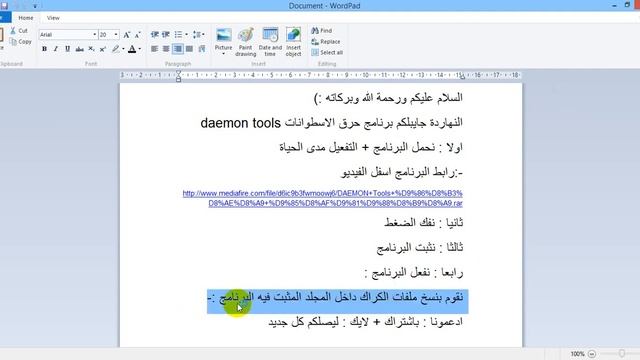This screenshot has height=360, width=640.
Task: Increase paragraph indent
Action: click(x=166, y=35)
